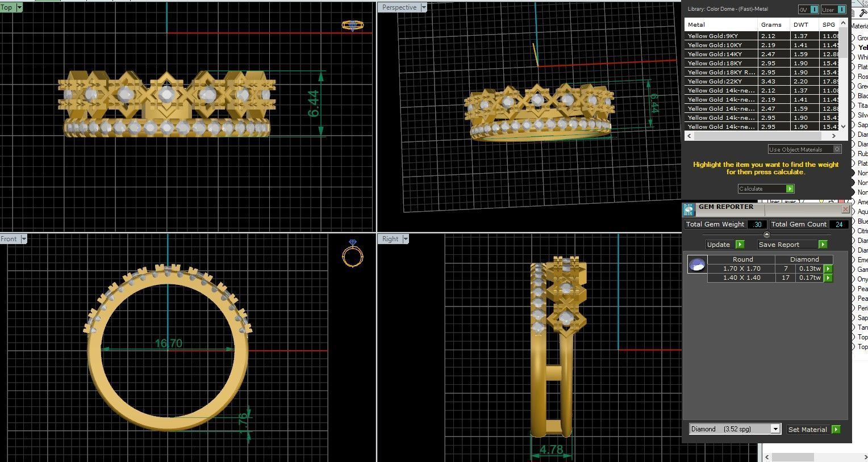
Task: Click the metal table scroll-down arrow
Action: (843, 127)
